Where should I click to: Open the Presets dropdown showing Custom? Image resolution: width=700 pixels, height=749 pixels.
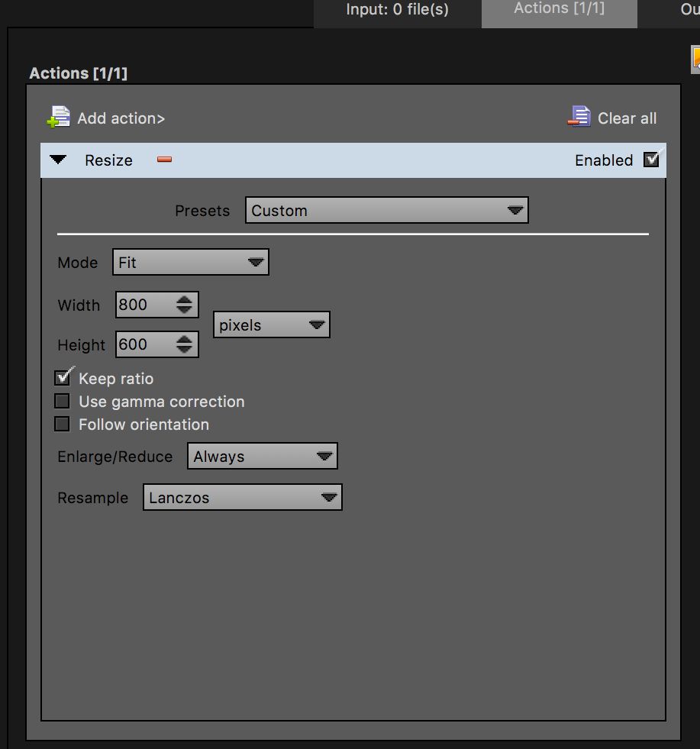coord(387,210)
